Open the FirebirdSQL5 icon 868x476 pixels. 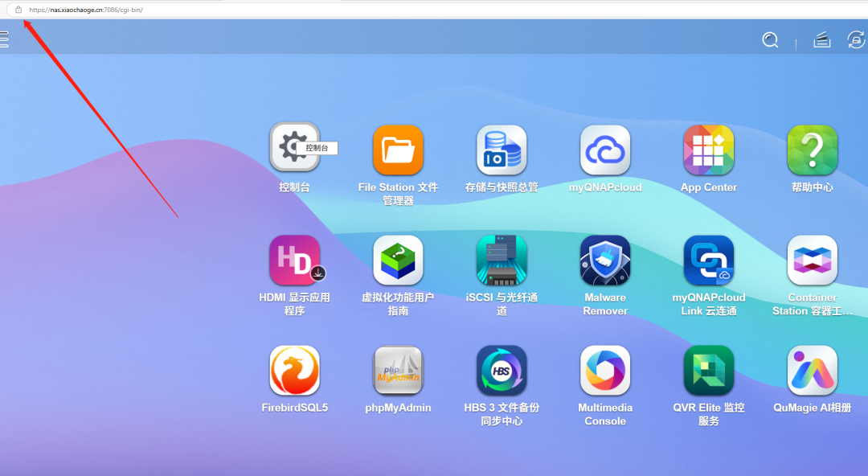click(x=294, y=370)
